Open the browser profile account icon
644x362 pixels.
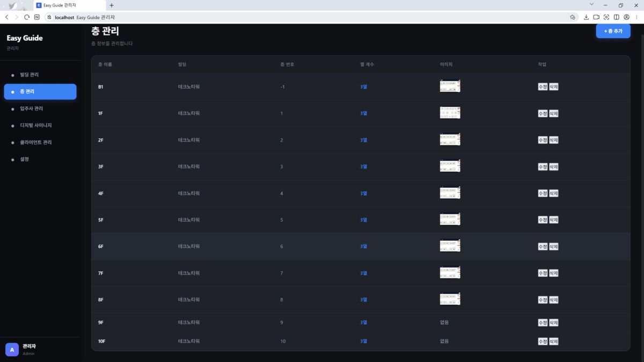626,17
